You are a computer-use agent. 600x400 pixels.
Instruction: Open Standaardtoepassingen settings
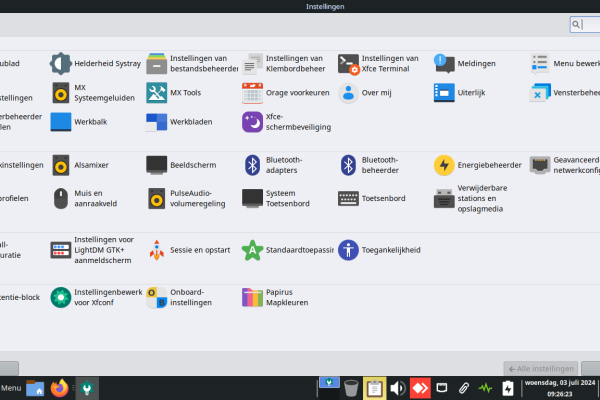pyautogui.click(x=253, y=249)
